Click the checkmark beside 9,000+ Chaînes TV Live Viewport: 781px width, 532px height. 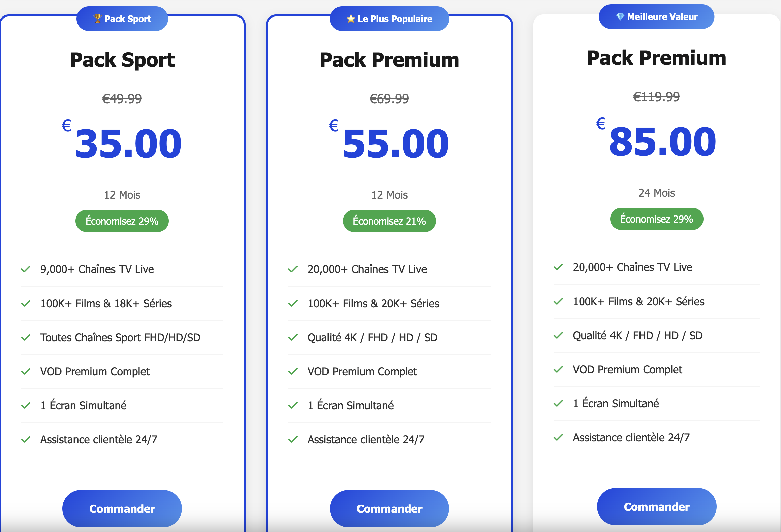click(x=26, y=269)
